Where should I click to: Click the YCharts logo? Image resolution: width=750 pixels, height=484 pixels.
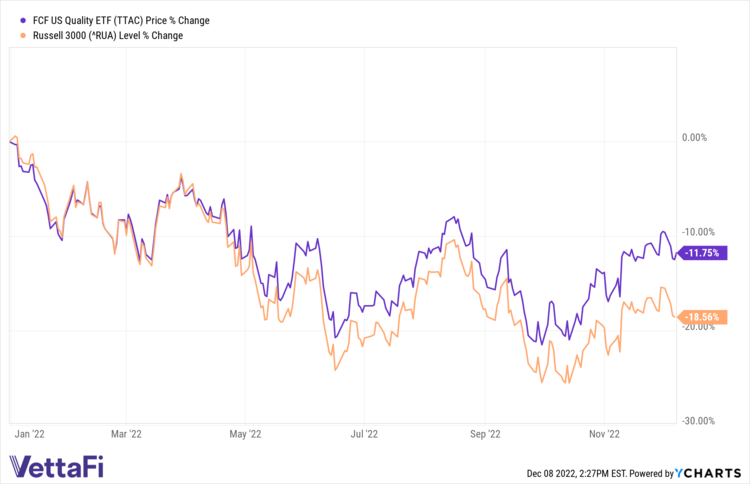click(712, 472)
